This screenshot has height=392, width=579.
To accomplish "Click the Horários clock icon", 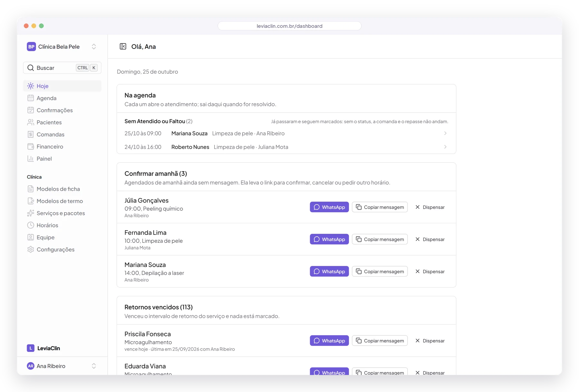I will click(31, 225).
